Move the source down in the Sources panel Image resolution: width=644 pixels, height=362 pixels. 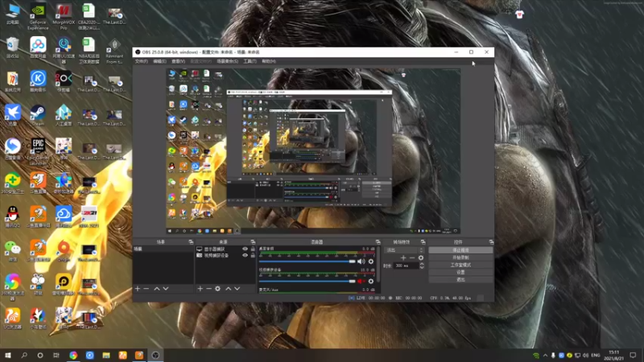[x=237, y=289]
